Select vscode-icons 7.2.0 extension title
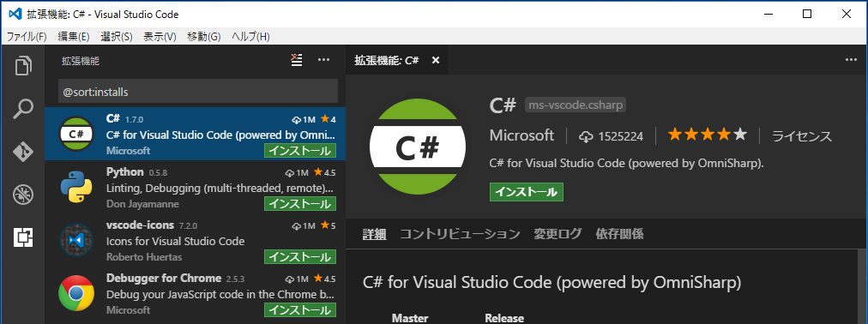Viewport: 868px width, 324px height. point(151,225)
